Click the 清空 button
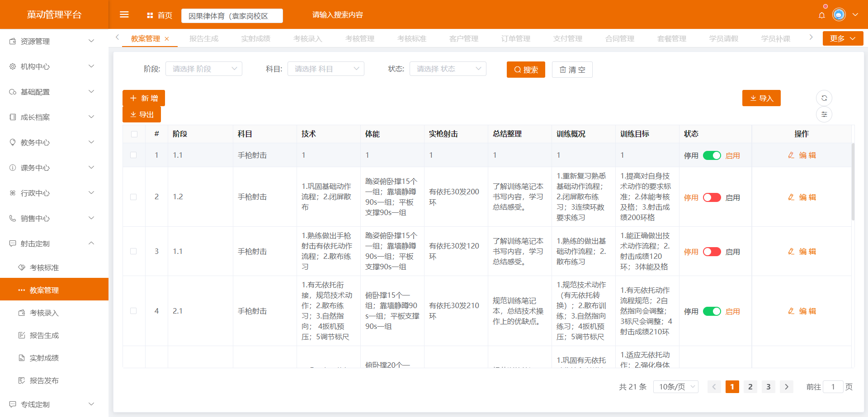Viewport: 868px width, 417px height. 572,70
